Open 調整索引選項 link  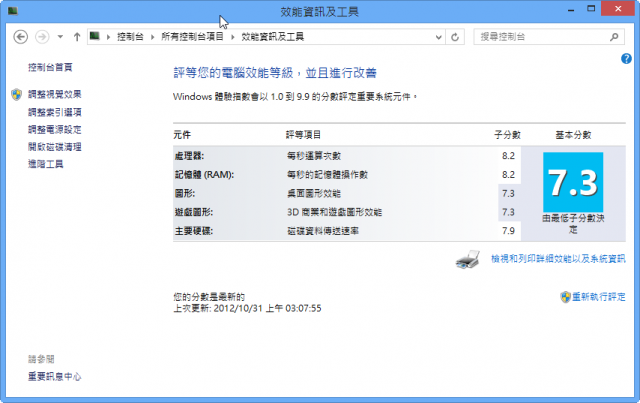coord(55,112)
